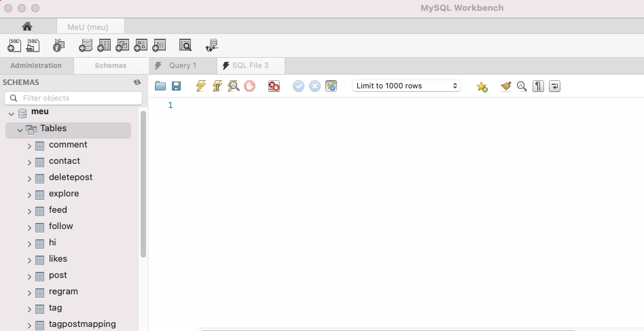Create a new table icon
The width and height of the screenshot is (644, 331).
[104, 45]
